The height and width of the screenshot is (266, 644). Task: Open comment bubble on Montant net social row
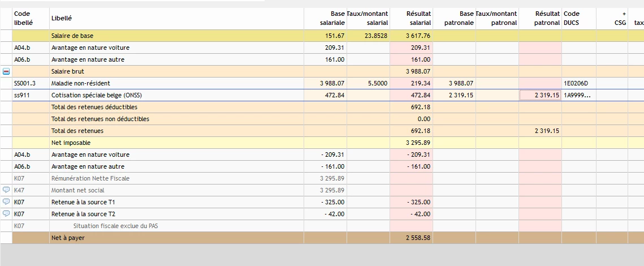tap(6, 190)
